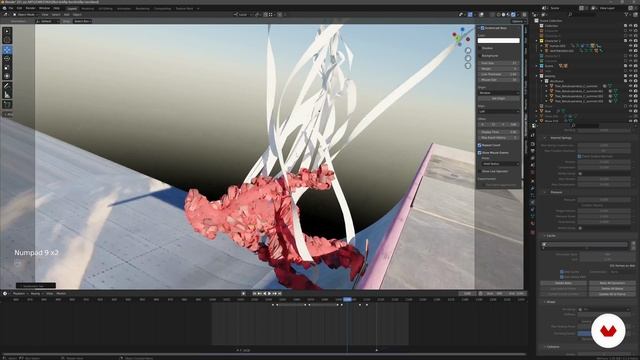Toggle snapping magnet in viewport header

pyautogui.click(x=266, y=14)
